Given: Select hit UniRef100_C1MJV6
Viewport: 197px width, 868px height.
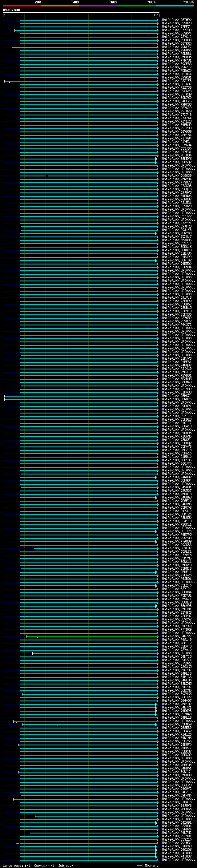Looking at the screenshot, I should point(177,358).
